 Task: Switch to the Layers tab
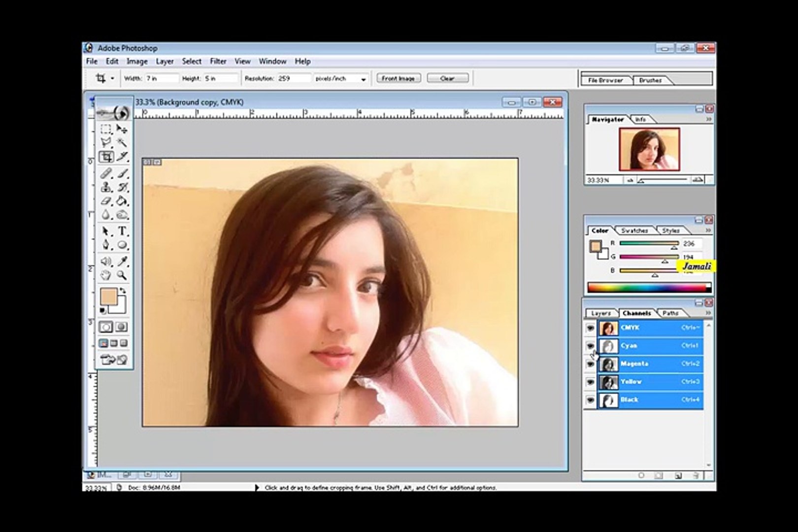[600, 313]
